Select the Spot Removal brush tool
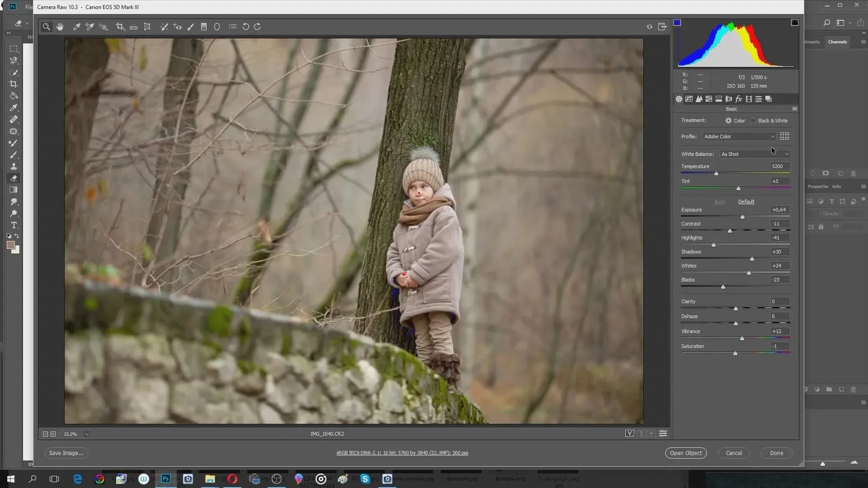Screen dimensions: 868x488 164,27
